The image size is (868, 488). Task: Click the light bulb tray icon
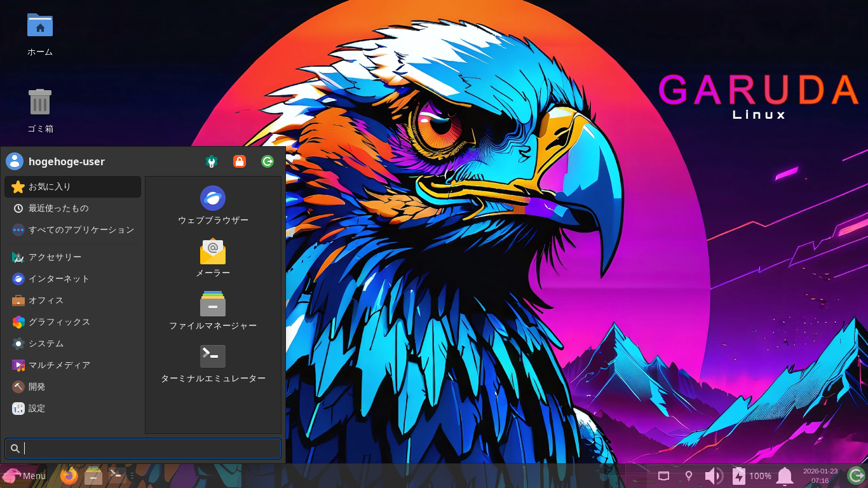point(688,475)
